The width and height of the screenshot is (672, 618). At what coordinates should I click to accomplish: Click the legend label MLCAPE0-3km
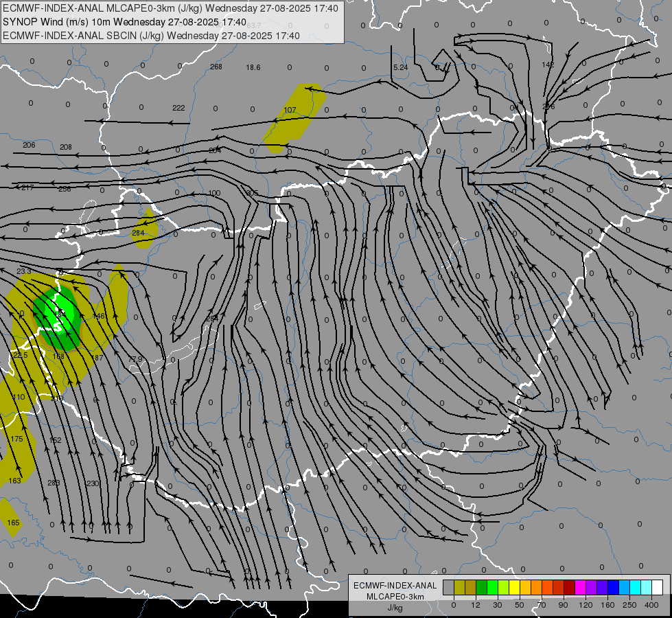395,597
